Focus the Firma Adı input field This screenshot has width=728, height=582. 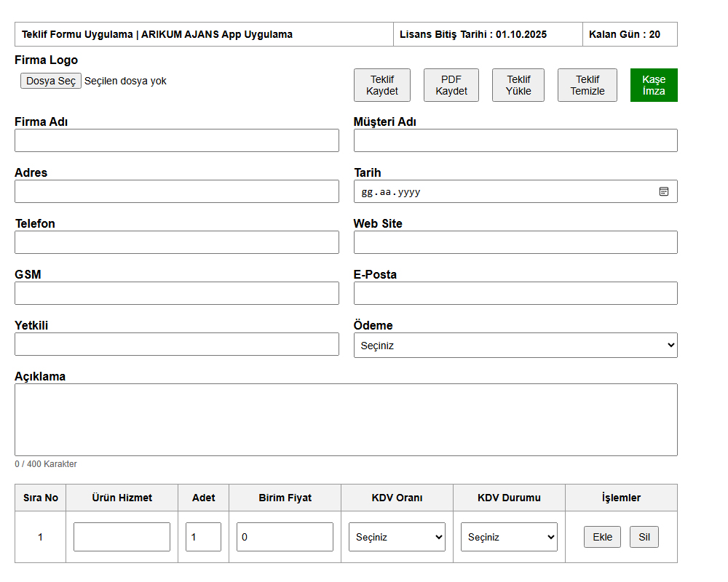click(x=177, y=140)
